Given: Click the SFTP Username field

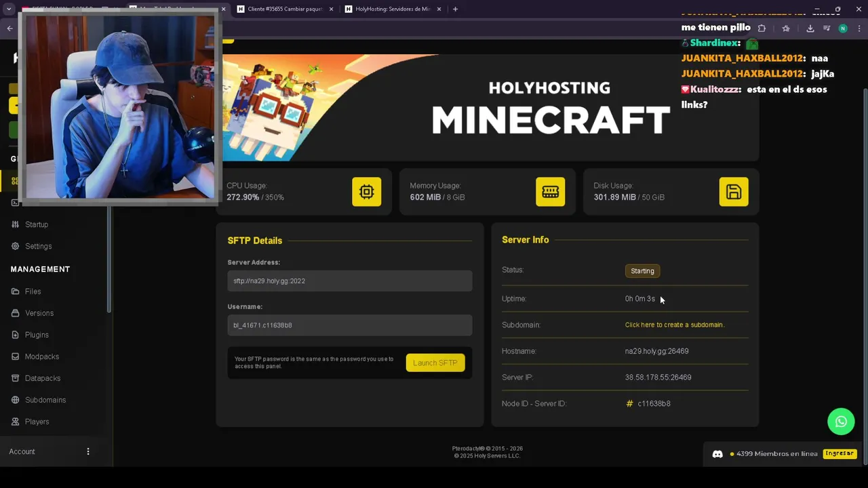Looking at the screenshot, I should click(x=350, y=325).
